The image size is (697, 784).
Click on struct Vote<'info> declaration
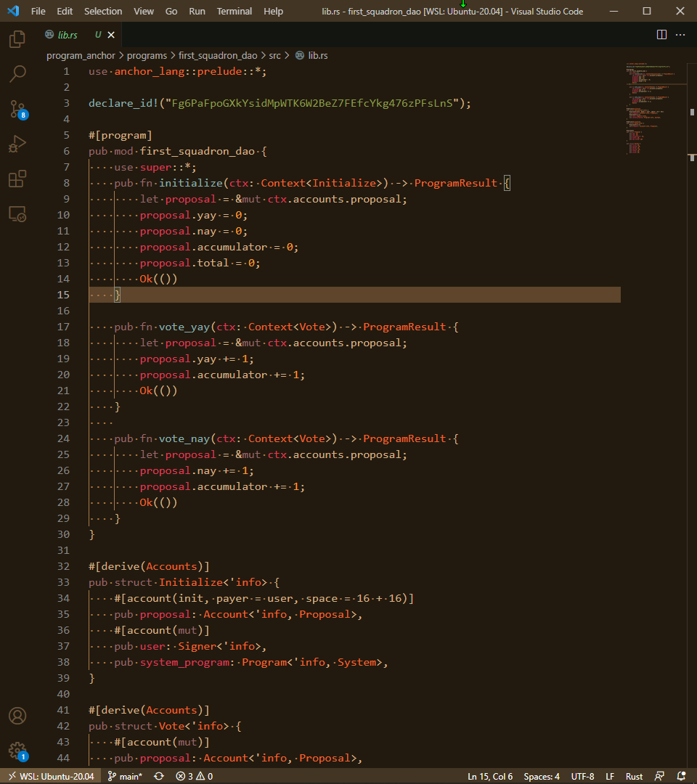coord(165,726)
